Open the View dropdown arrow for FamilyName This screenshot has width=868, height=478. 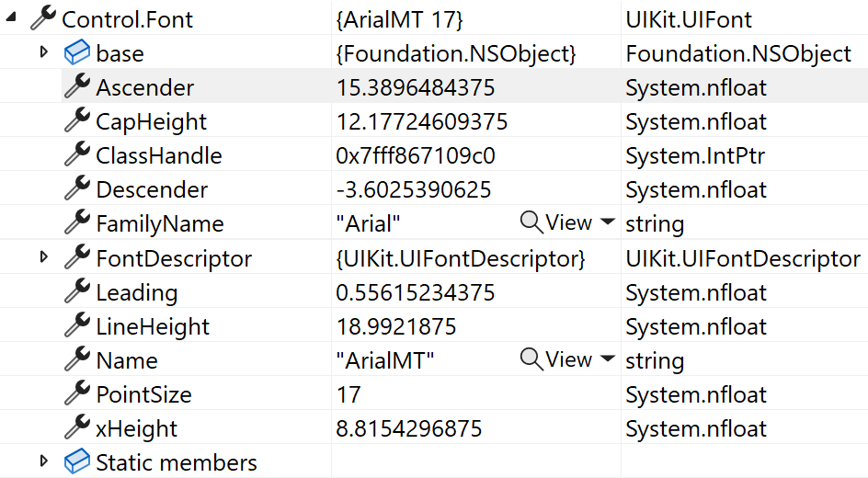[x=607, y=222]
